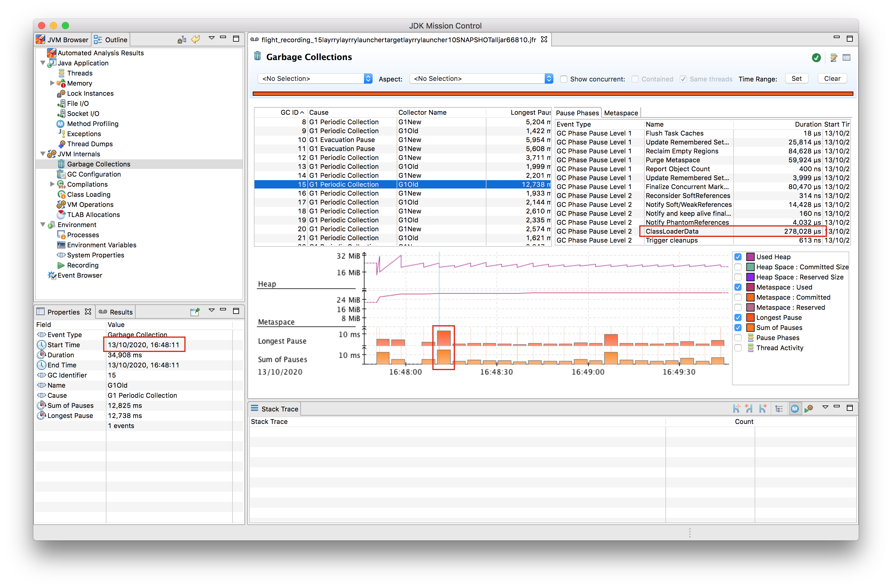Open Environment Variables icon
This screenshot has width=892, height=588.
[x=61, y=245]
